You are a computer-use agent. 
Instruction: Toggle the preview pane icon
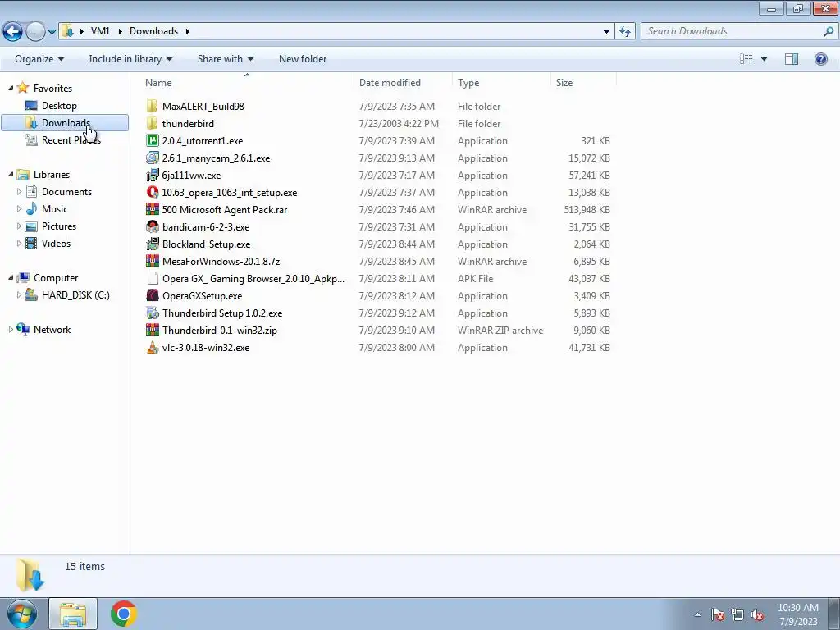pyautogui.click(x=792, y=59)
